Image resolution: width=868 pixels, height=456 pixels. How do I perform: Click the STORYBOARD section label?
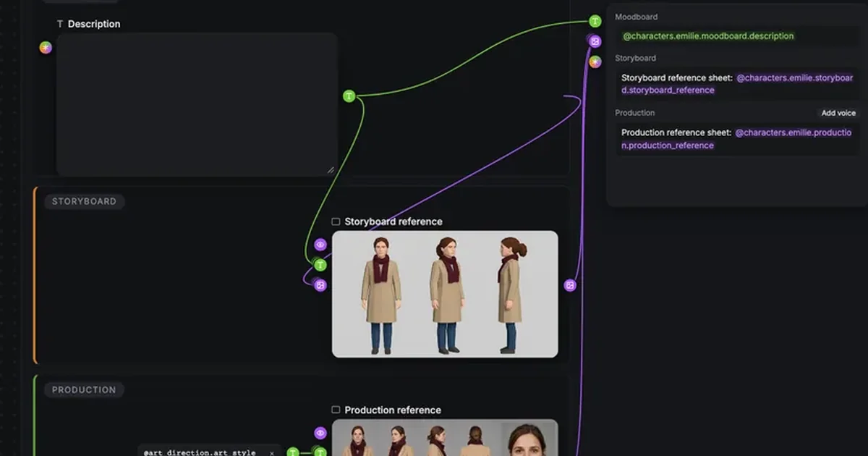[84, 201]
